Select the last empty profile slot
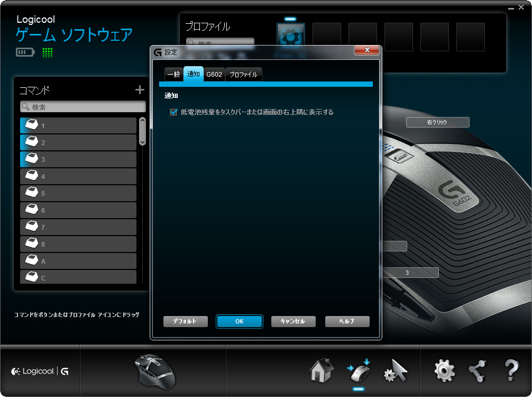Image resolution: width=532 pixels, height=397 pixels. click(471, 37)
